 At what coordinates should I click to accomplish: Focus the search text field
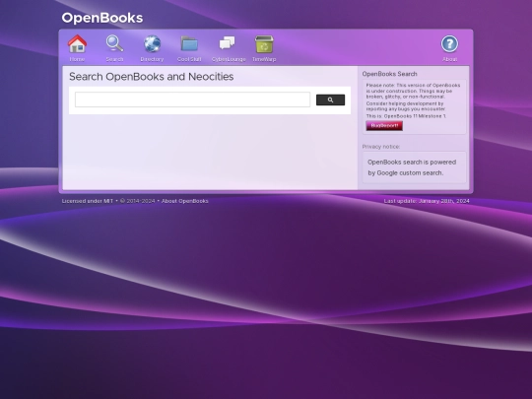coord(192,100)
